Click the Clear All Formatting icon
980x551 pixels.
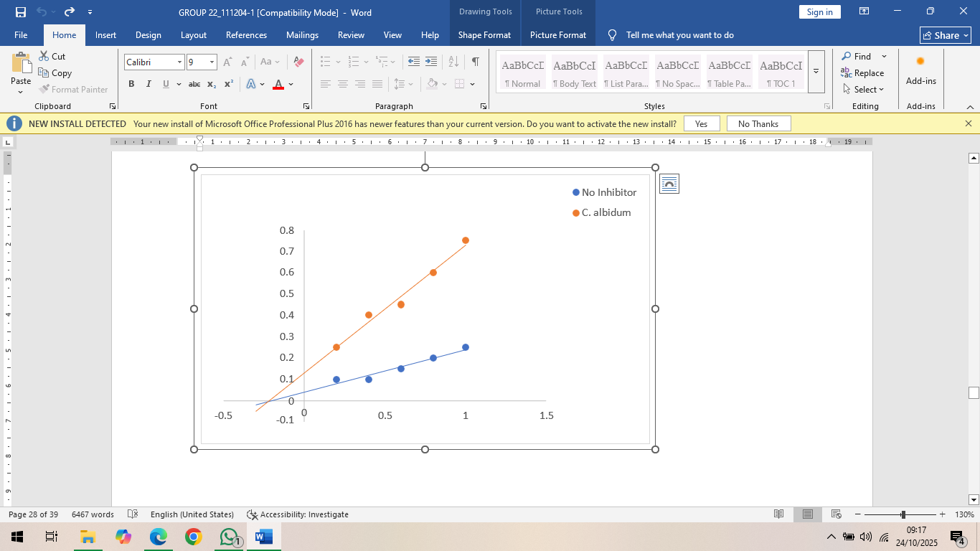pyautogui.click(x=299, y=62)
